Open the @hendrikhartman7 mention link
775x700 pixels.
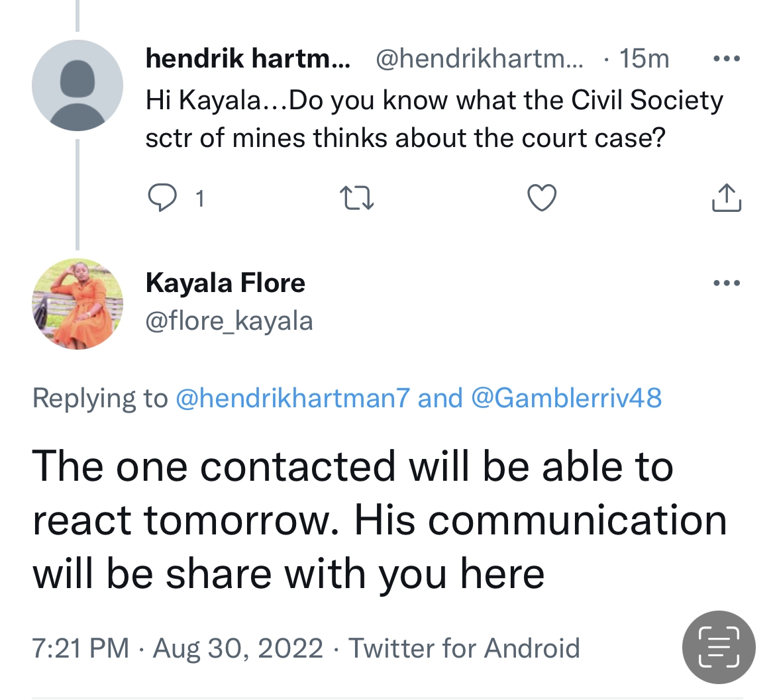292,398
